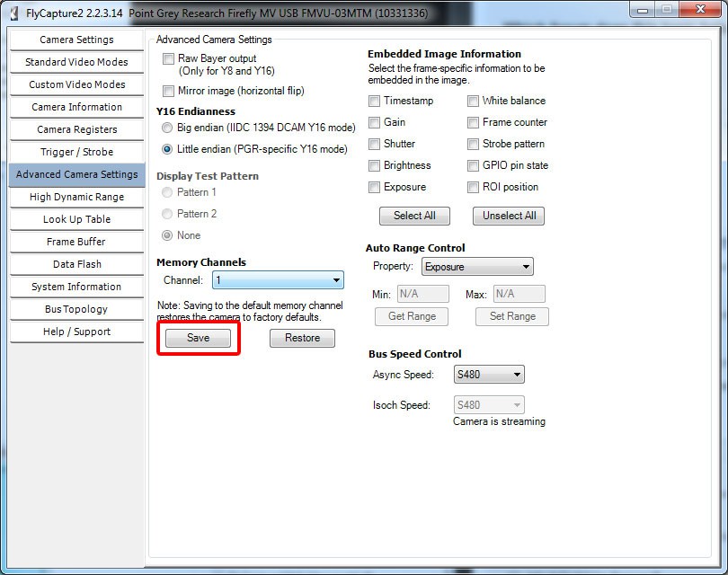
Task: Check ROI position box
Action: point(473,187)
